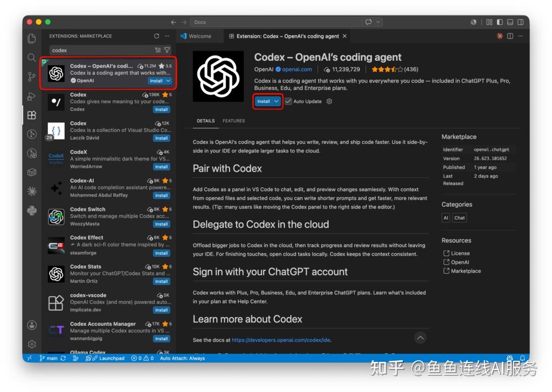Open the Explorer view in activity bar
This screenshot has width=552, height=392.
coord(32,38)
